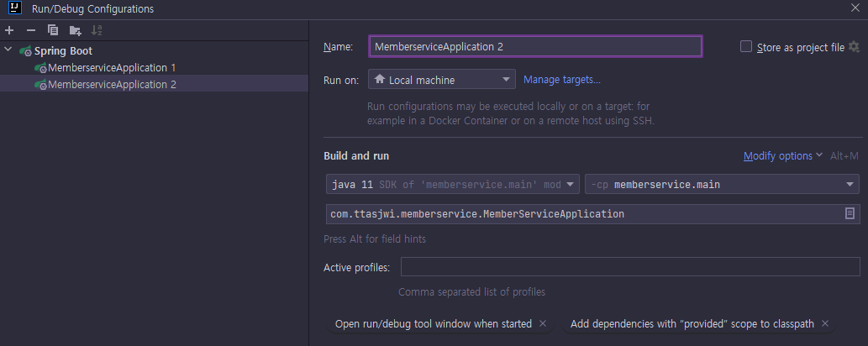Image resolution: width=868 pixels, height=346 pixels.
Task: Remove the provided scope dependencies option
Action: (x=825, y=323)
